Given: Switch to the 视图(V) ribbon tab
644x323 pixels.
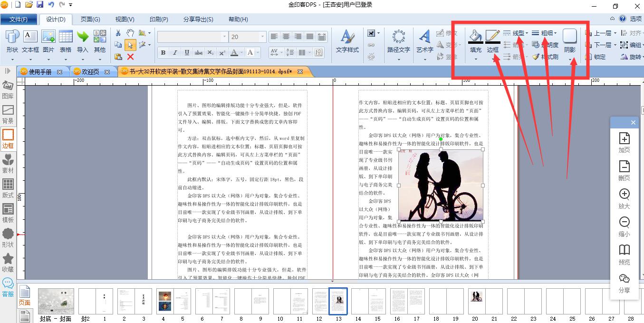Looking at the screenshot, I should (x=125, y=20).
